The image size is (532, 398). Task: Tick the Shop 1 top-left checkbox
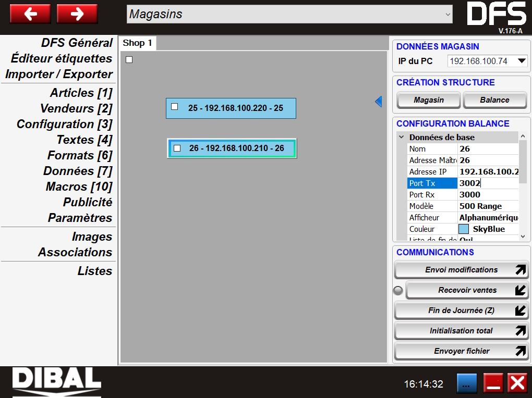tap(129, 60)
